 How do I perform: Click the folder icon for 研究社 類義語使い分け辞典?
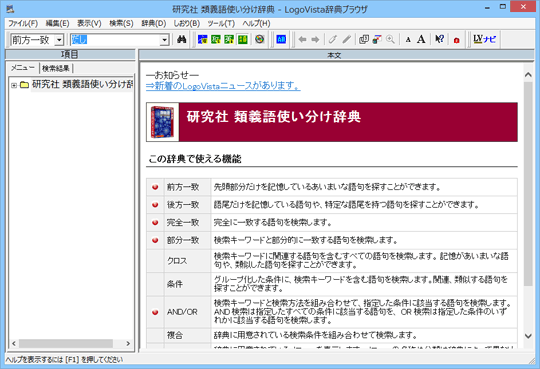[x=24, y=84]
